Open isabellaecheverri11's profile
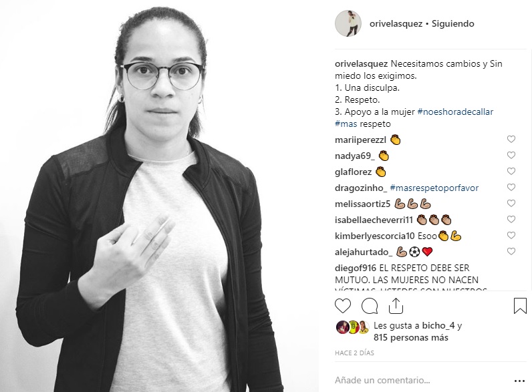This screenshot has height=392, width=532. [374, 220]
